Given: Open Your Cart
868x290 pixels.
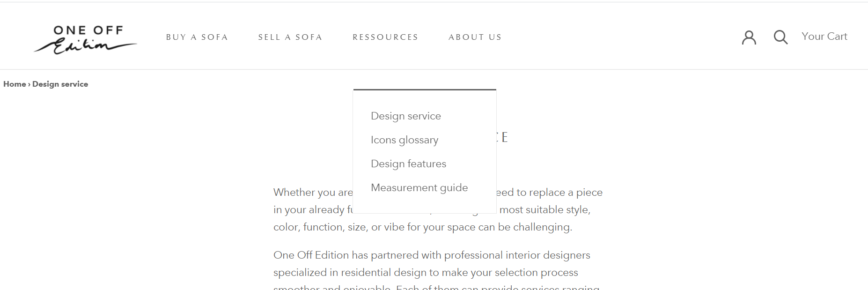Looking at the screenshot, I should coord(824,37).
